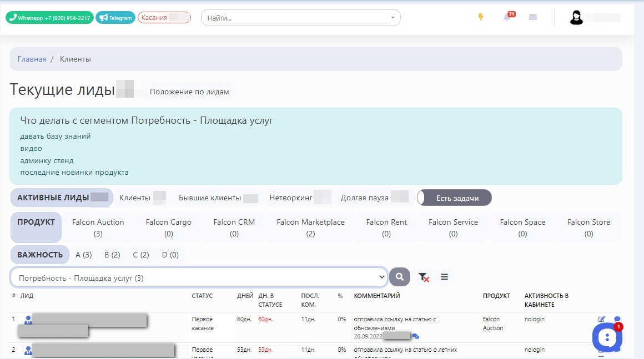644x359 pixels.
Task: Click comment bubbles icon after 28.09.2022 date
Action: click(415, 336)
